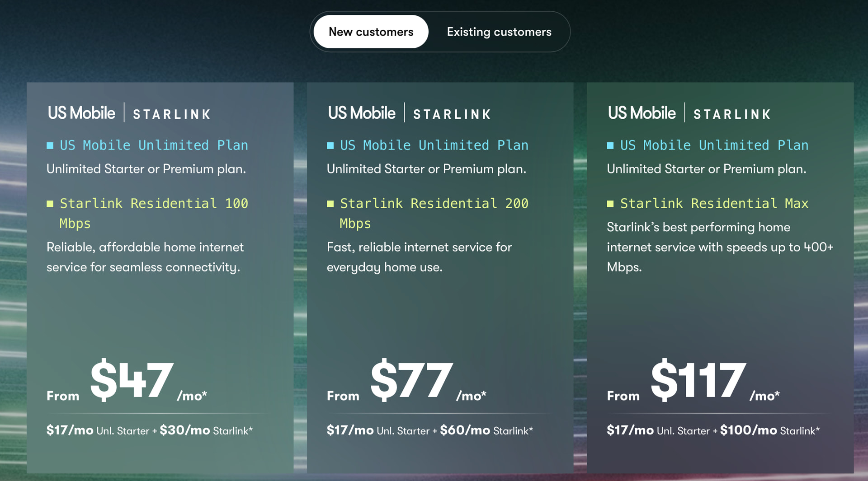The image size is (868, 481).
Task: Open the Starlink Residential Max heading
Action: [714, 204]
